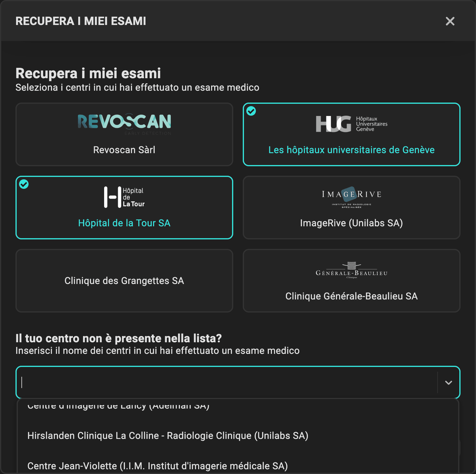Click checkmark icon on HUG card
Image resolution: width=476 pixels, height=474 pixels.
point(251,111)
